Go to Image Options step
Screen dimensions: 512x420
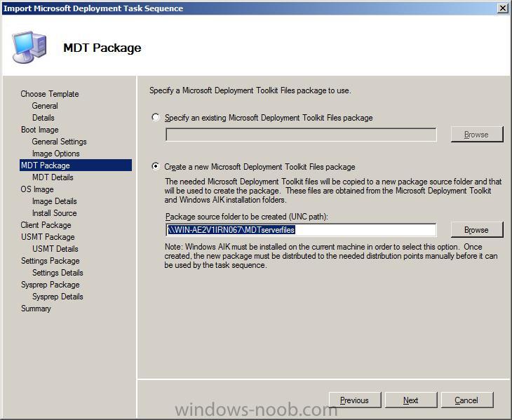coord(56,154)
